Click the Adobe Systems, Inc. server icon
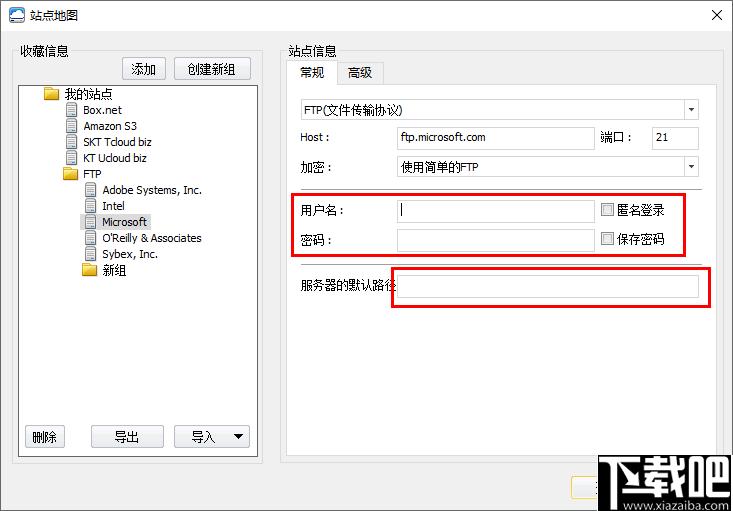Image resolution: width=733 pixels, height=511 pixels. (x=91, y=190)
